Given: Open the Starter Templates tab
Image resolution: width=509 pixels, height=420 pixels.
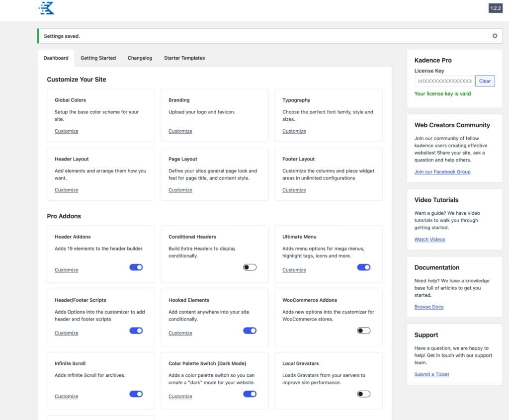Looking at the screenshot, I should [184, 58].
